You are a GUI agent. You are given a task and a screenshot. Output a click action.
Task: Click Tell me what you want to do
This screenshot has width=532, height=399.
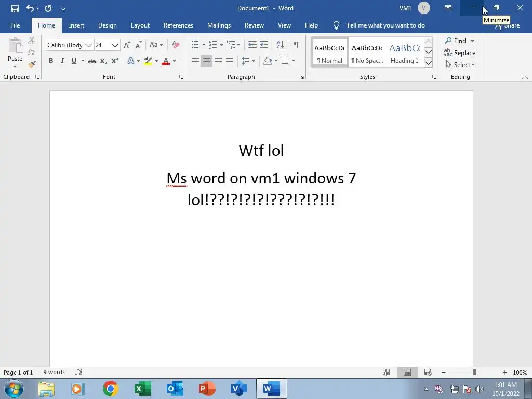(385, 25)
